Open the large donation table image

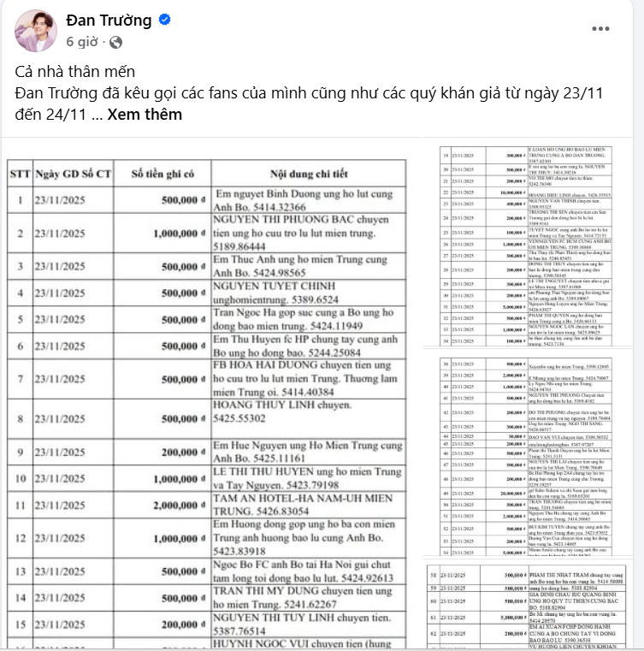[x=210, y=402]
